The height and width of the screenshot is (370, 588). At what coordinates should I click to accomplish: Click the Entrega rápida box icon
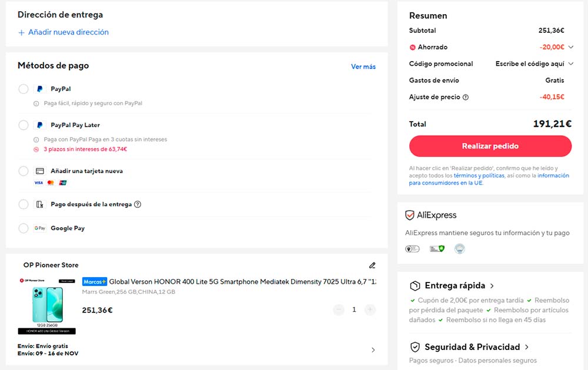415,286
